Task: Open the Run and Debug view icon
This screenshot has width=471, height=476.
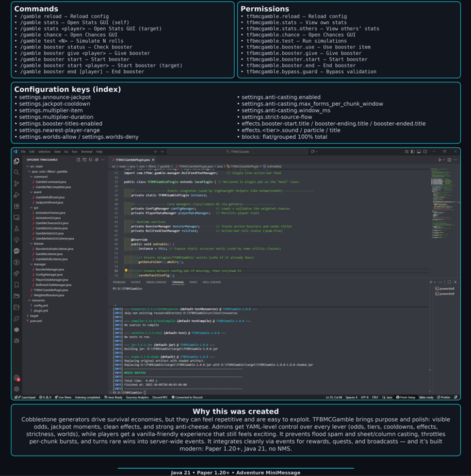Action: point(16,195)
